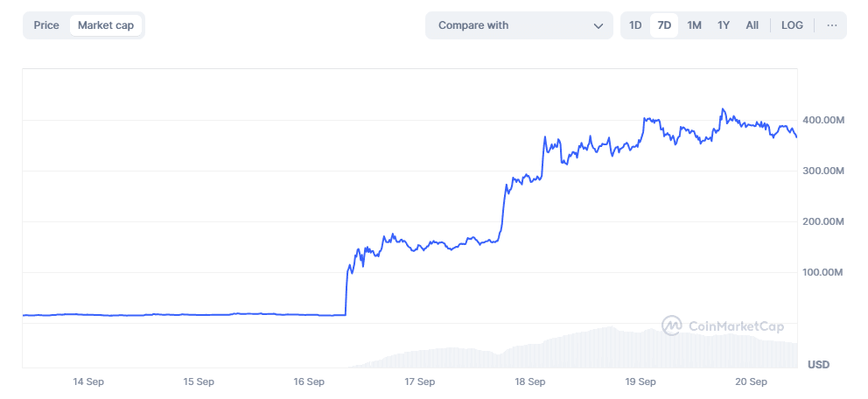The height and width of the screenshot is (399, 868).
Task: Expand the Compare with chevron arrow
Action: tap(598, 25)
